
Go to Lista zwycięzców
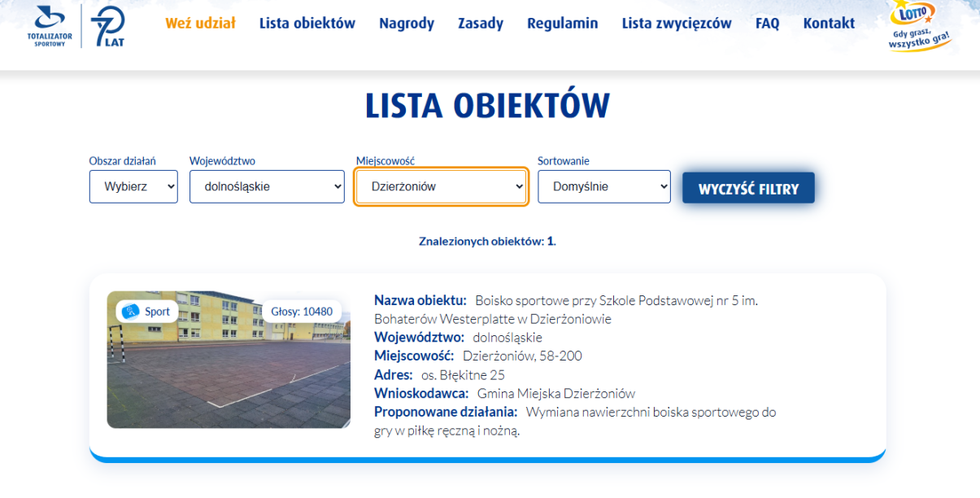click(676, 23)
